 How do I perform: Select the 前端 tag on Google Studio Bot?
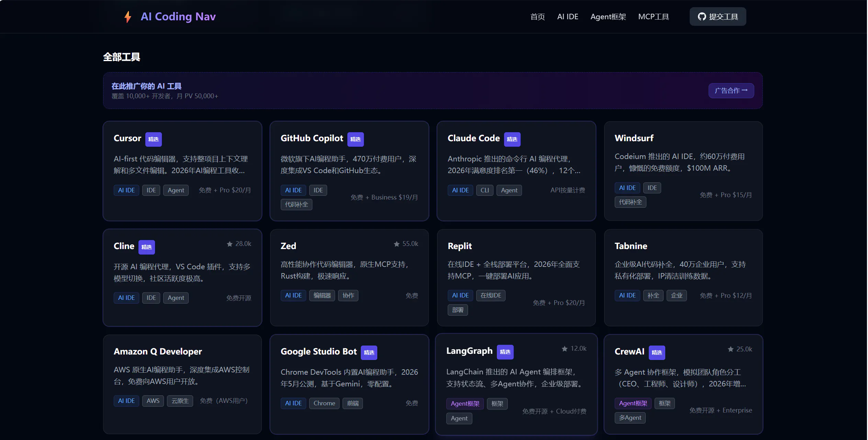click(x=353, y=404)
